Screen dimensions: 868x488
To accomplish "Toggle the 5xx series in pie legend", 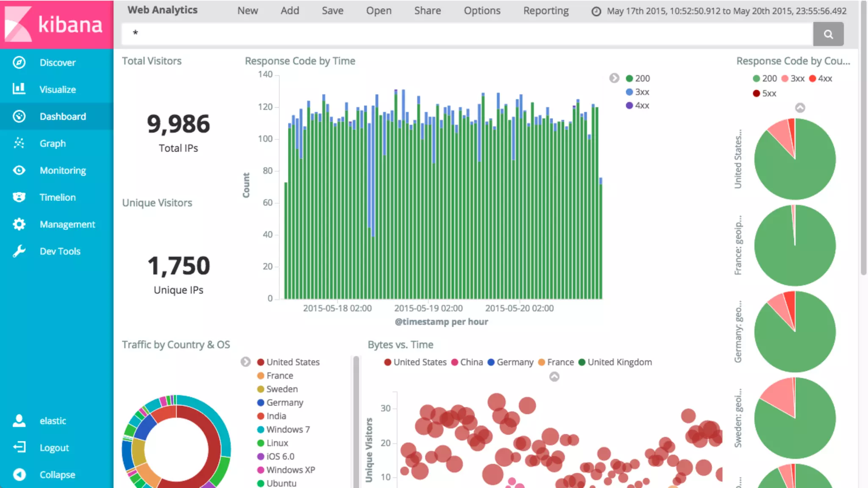I will tap(768, 93).
